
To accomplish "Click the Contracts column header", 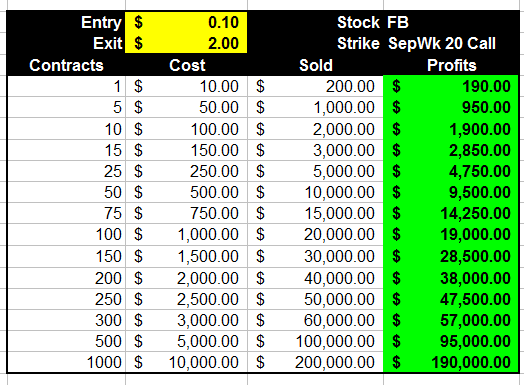I will [66, 65].
